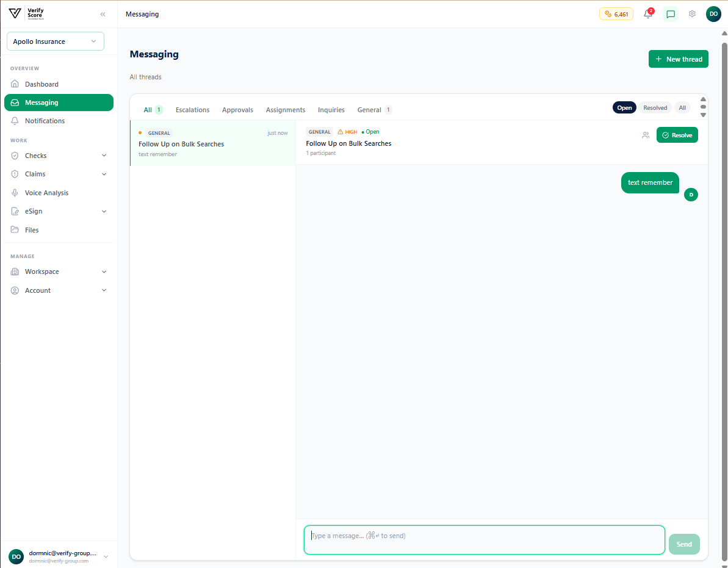Switch to the Approvals tab
Screen dimensions: 728x568
[x=237, y=110]
